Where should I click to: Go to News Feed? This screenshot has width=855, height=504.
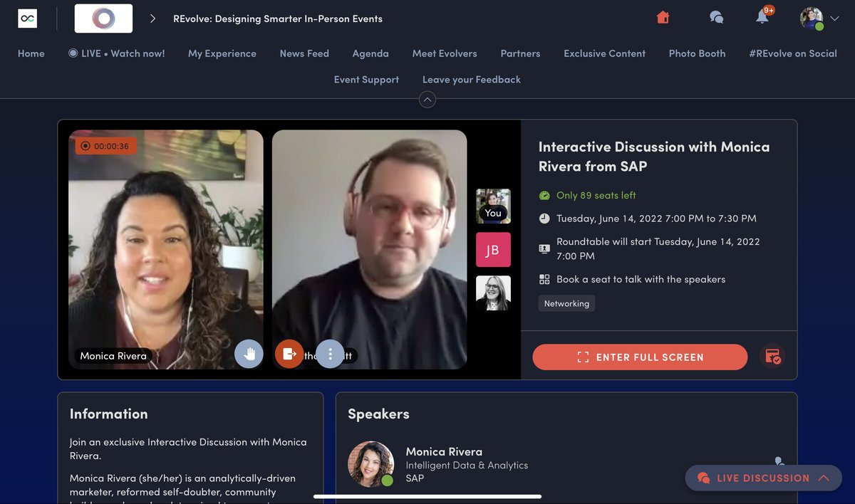click(x=304, y=53)
